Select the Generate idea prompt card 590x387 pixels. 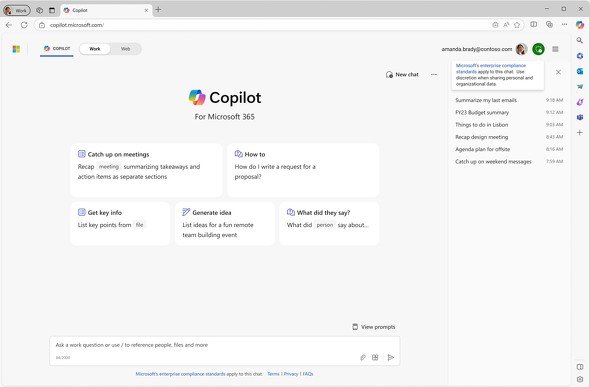225,224
